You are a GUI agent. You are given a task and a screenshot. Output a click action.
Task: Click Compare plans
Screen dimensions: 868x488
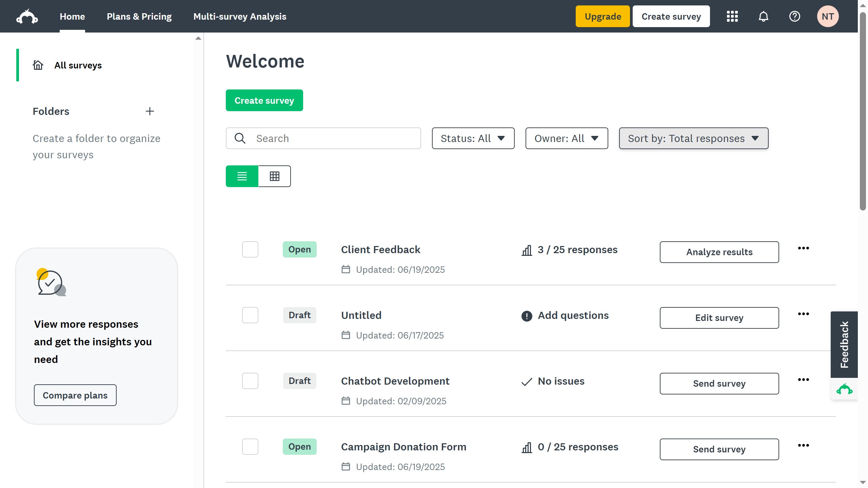coord(75,395)
